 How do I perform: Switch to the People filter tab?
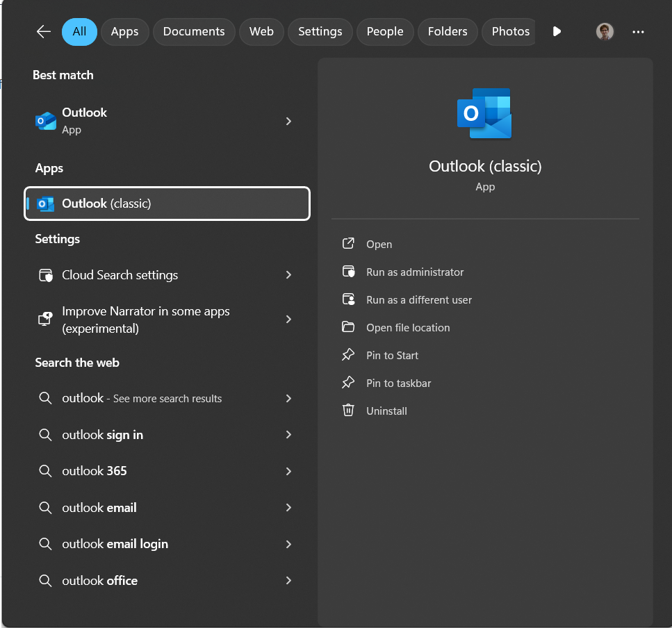[385, 32]
